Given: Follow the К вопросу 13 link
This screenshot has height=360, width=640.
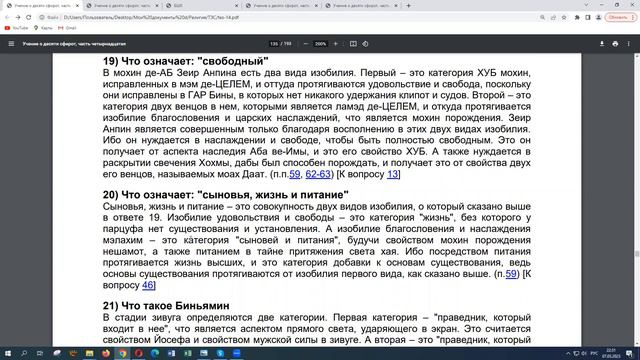Looking at the screenshot, I should [x=392, y=174].
